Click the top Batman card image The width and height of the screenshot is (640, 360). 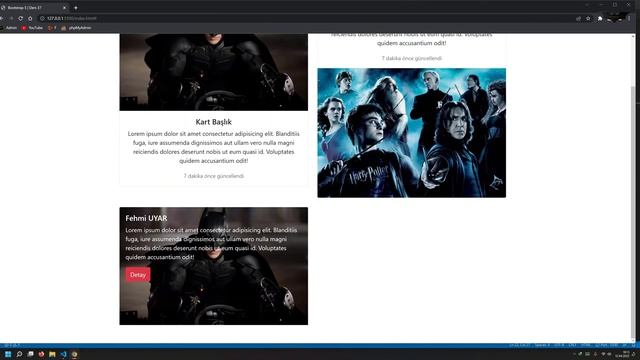[213, 72]
